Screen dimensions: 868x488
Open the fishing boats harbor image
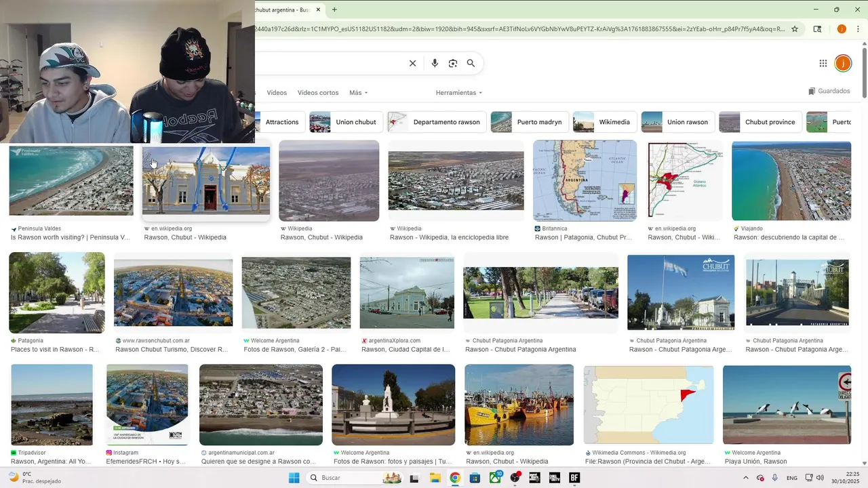coord(519,405)
